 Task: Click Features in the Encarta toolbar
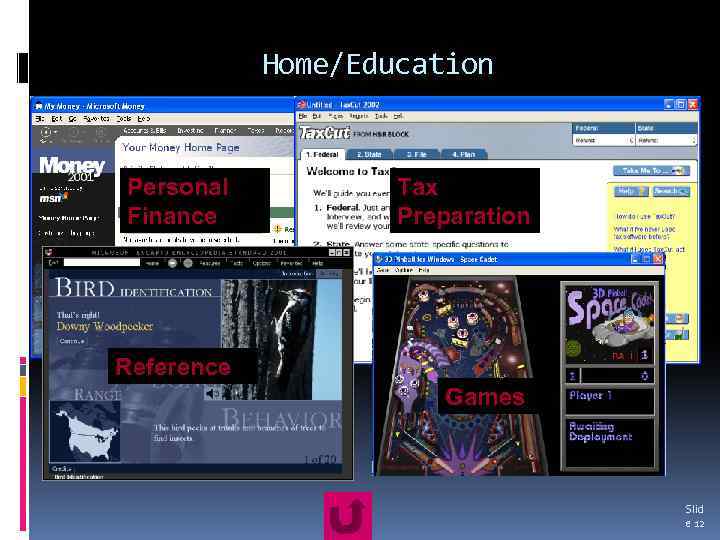210,263
